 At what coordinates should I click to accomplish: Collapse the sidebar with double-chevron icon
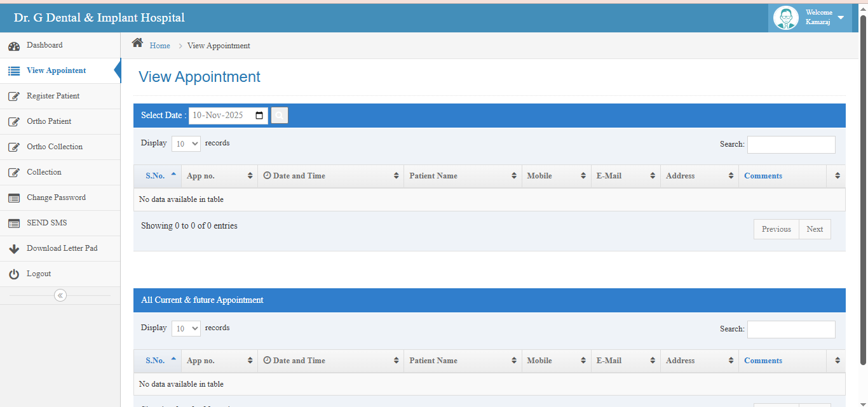tap(60, 295)
